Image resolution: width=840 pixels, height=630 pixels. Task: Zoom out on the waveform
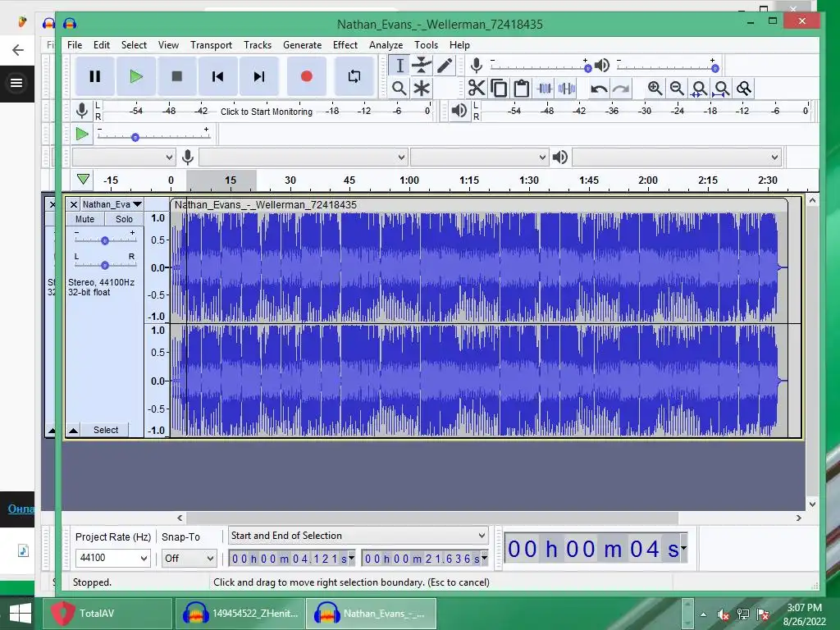pos(677,89)
